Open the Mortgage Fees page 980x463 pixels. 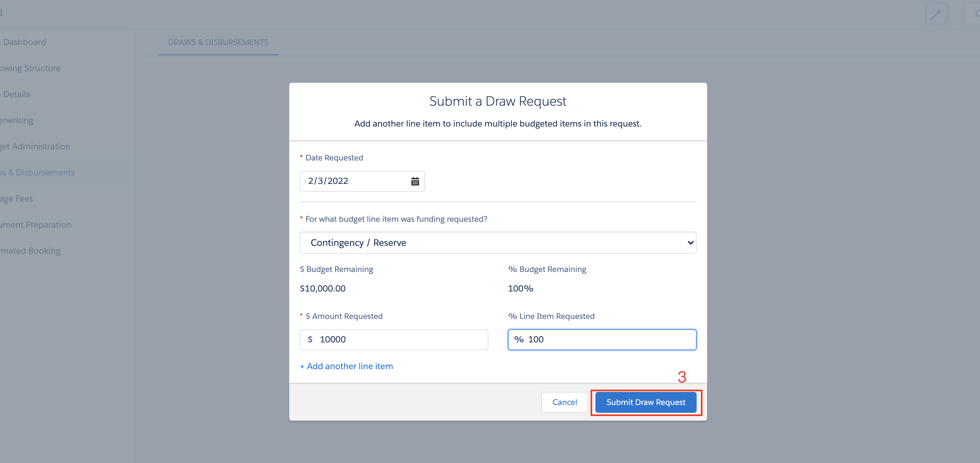pyautogui.click(x=16, y=198)
